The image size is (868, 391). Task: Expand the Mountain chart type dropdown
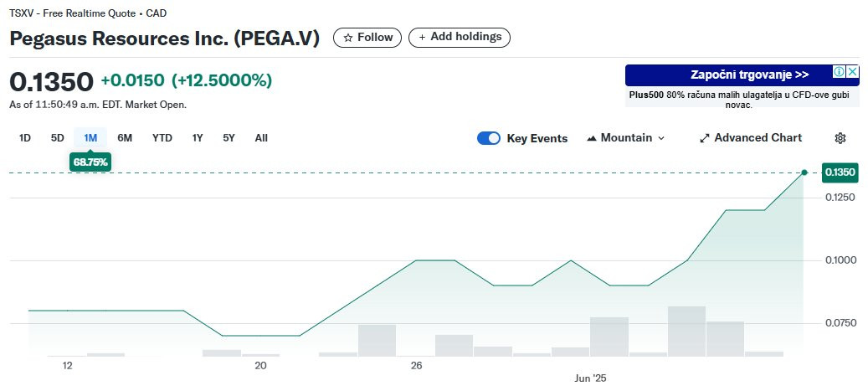[x=661, y=138]
